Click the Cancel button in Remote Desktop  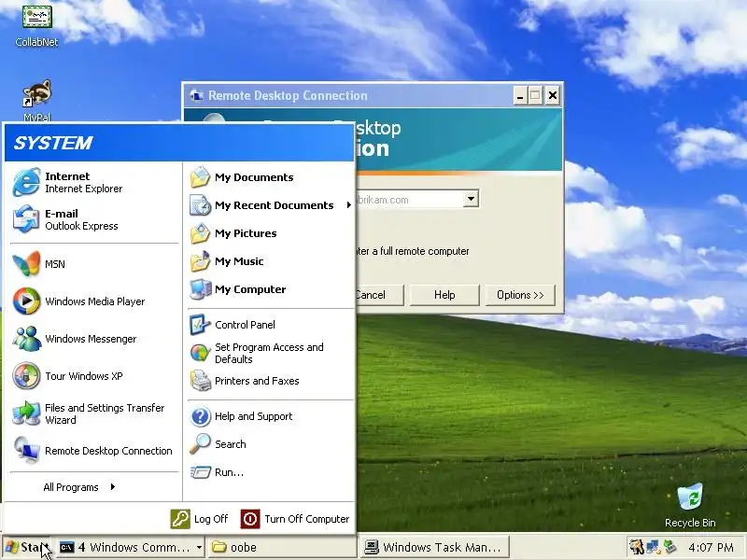[380, 295]
